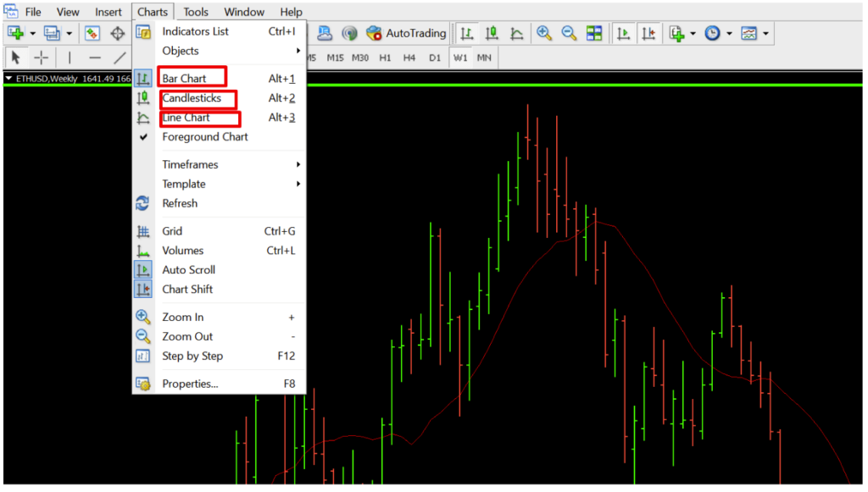The width and height of the screenshot is (868, 492).
Task: Open the Window menu
Action: [x=244, y=12]
